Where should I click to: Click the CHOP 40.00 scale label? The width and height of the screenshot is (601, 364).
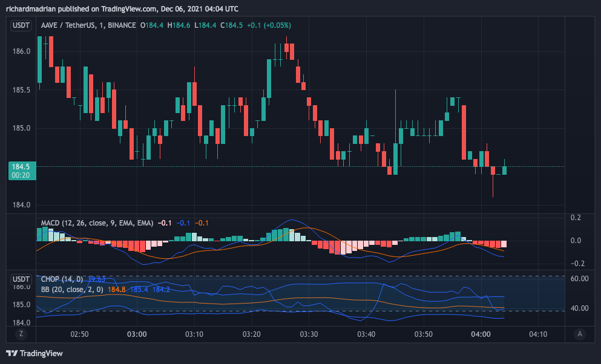(x=579, y=308)
